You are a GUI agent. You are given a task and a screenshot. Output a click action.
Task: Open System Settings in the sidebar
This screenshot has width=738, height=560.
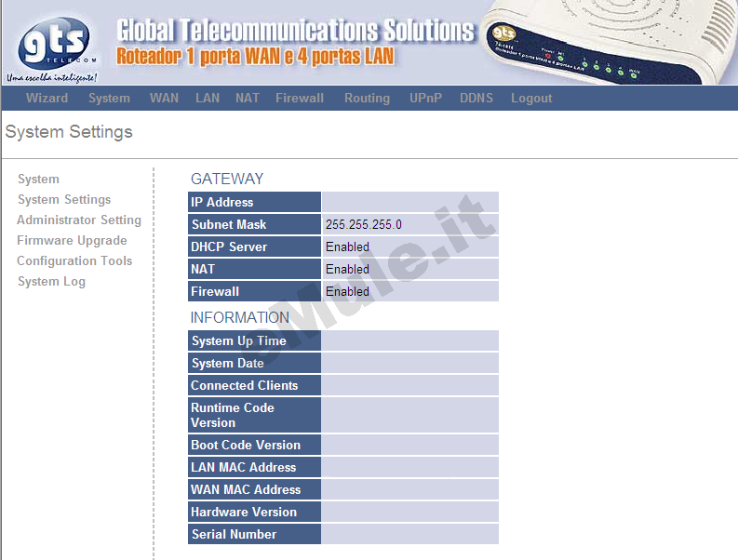[64, 200]
